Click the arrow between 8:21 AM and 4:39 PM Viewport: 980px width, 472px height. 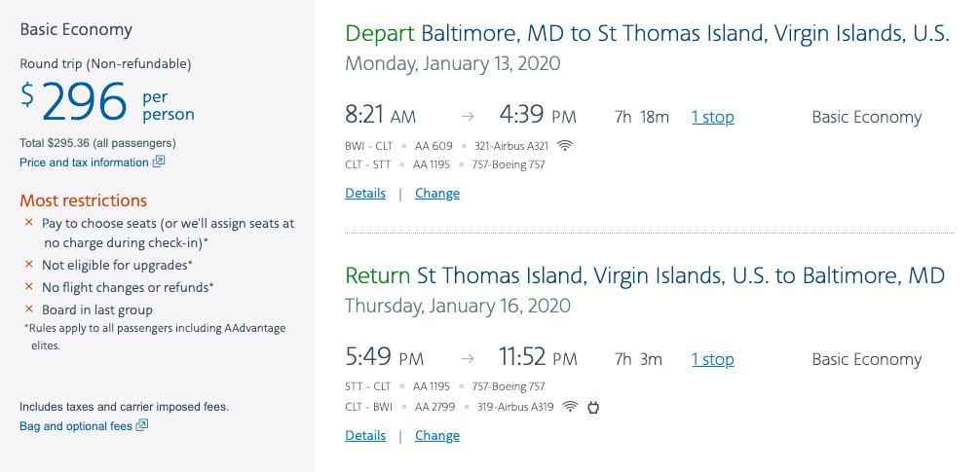pos(468,117)
